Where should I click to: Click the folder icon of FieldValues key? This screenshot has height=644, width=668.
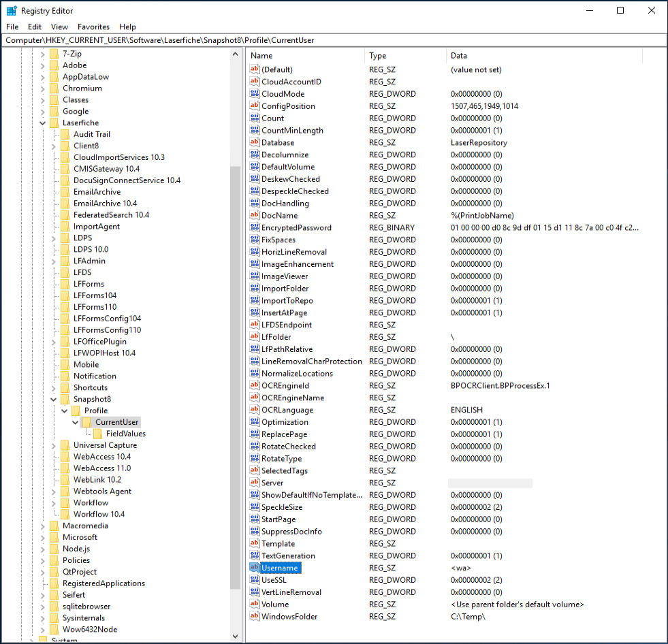point(98,434)
